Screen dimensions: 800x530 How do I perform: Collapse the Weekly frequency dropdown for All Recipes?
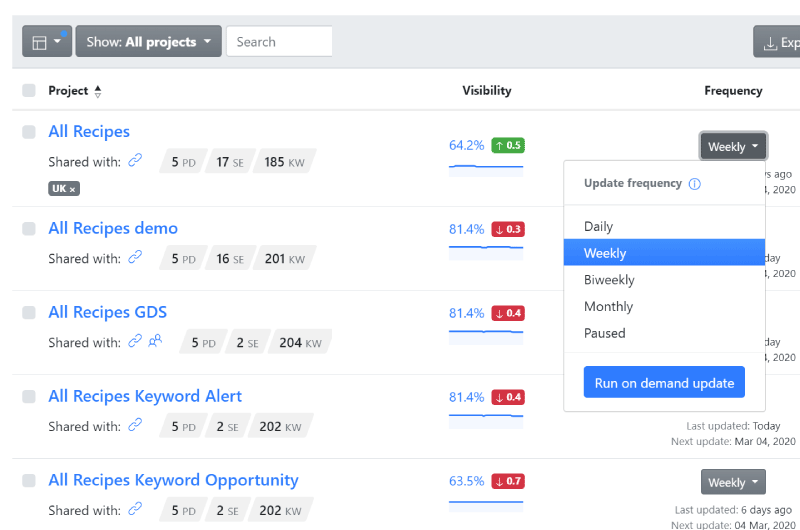tap(733, 146)
